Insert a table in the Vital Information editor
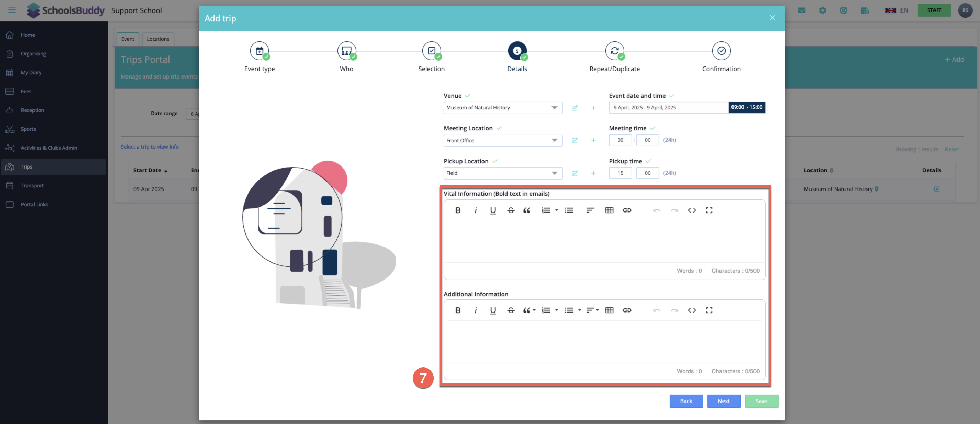Image resolution: width=980 pixels, height=424 pixels. click(609, 210)
